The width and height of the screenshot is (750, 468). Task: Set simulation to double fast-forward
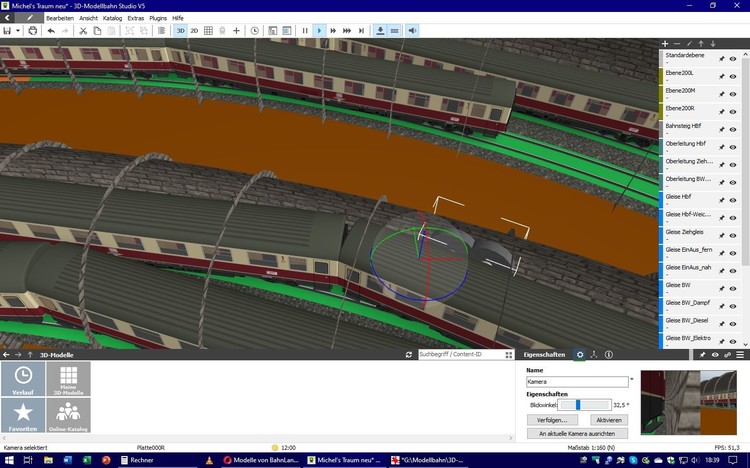point(333,31)
